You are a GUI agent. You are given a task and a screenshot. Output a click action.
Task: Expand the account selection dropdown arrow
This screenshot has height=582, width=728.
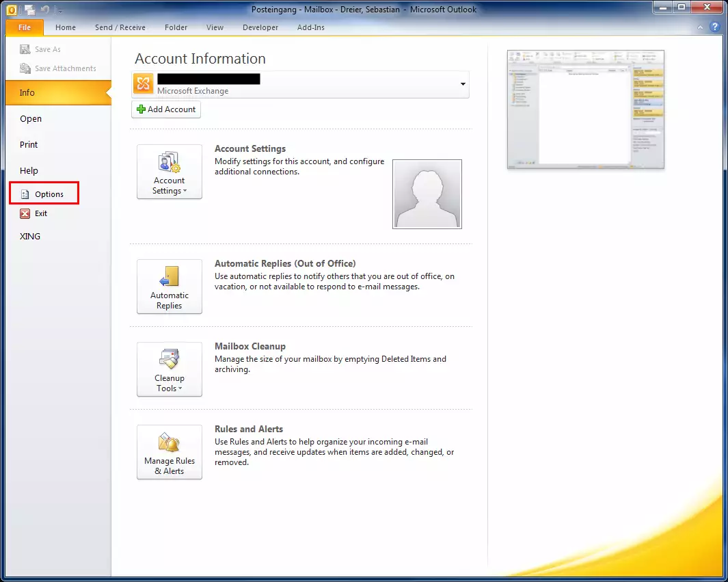pos(463,84)
